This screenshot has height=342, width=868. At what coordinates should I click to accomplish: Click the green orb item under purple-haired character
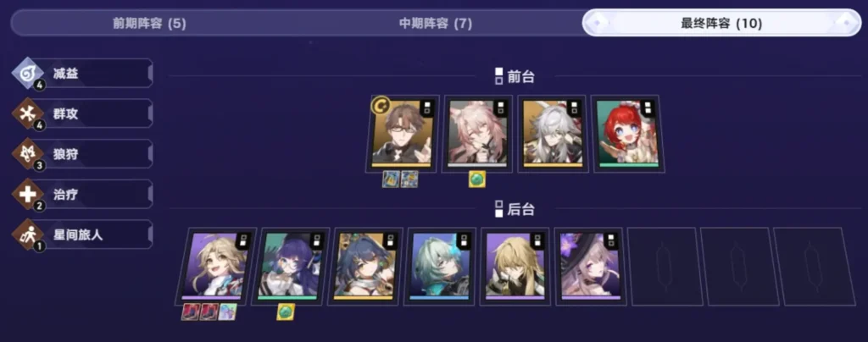(286, 312)
